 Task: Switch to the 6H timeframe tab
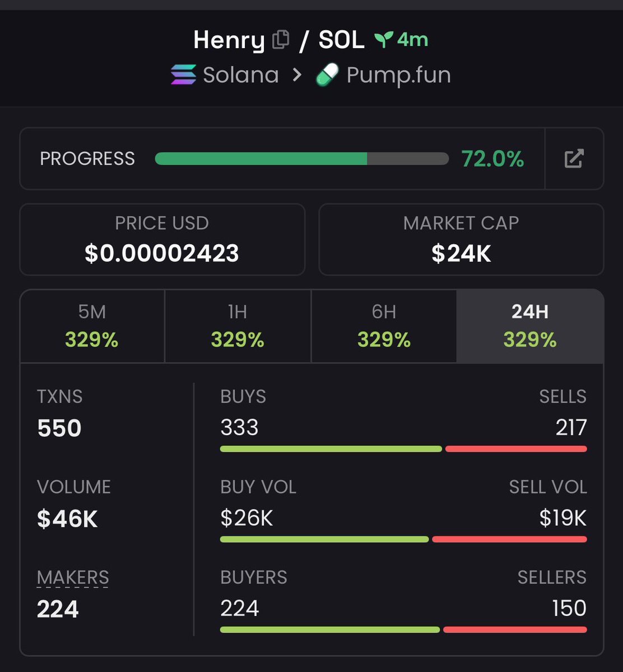pyautogui.click(x=384, y=326)
